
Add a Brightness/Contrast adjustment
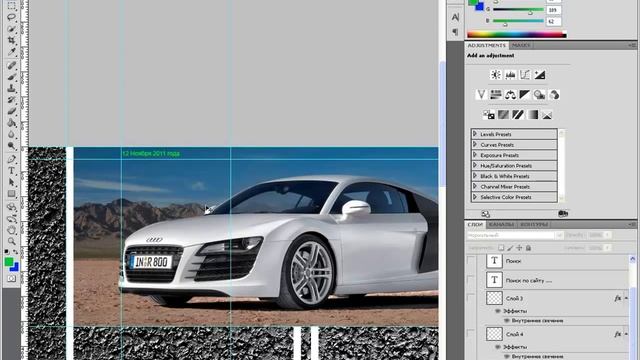[496, 75]
